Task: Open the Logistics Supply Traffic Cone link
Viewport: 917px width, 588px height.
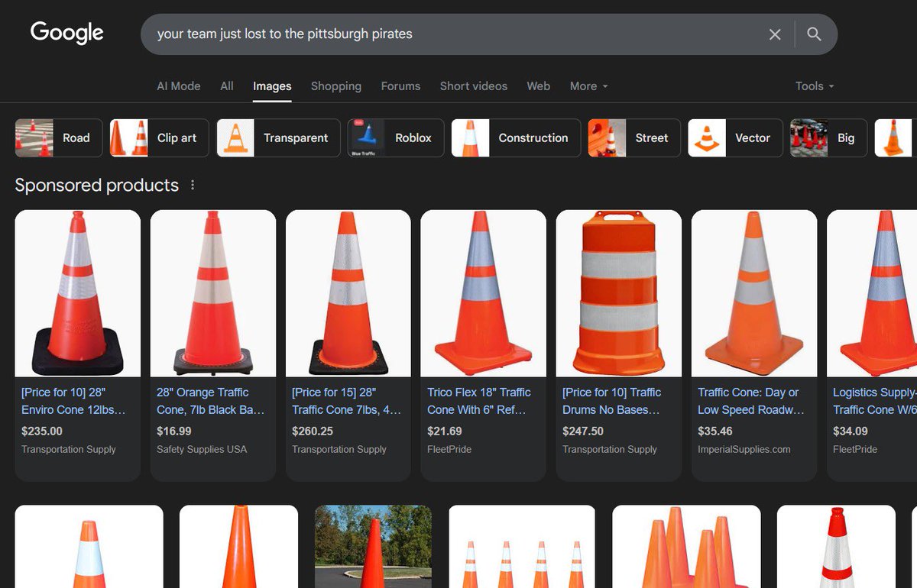Action: click(874, 401)
